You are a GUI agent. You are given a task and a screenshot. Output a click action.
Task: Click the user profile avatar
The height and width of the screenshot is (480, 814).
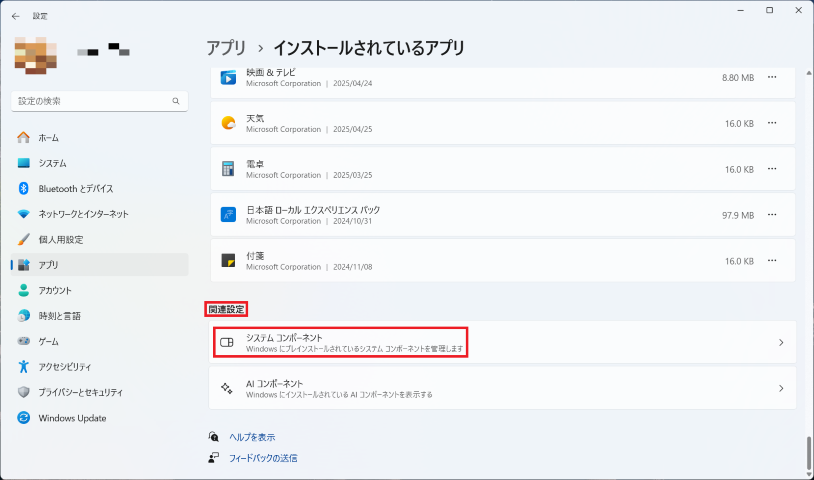(35, 56)
